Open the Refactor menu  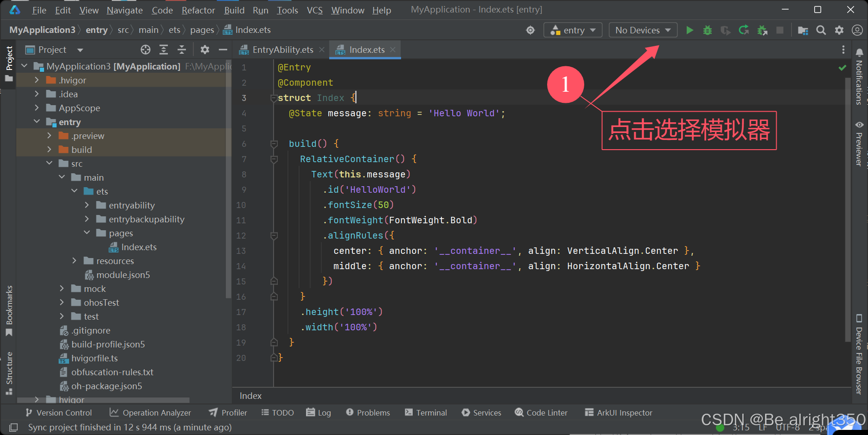point(198,10)
